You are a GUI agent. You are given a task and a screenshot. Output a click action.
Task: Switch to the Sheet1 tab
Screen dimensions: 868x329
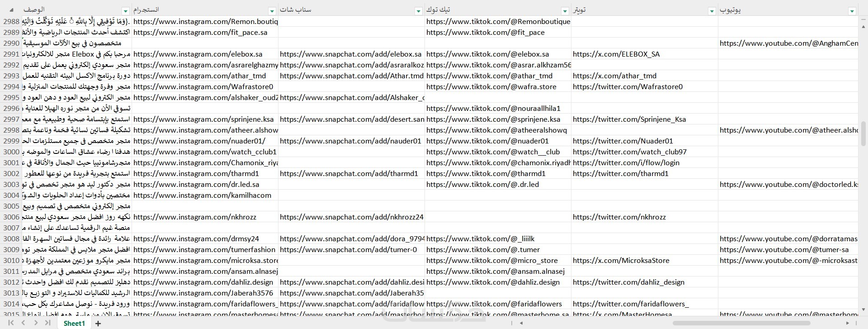point(74,323)
